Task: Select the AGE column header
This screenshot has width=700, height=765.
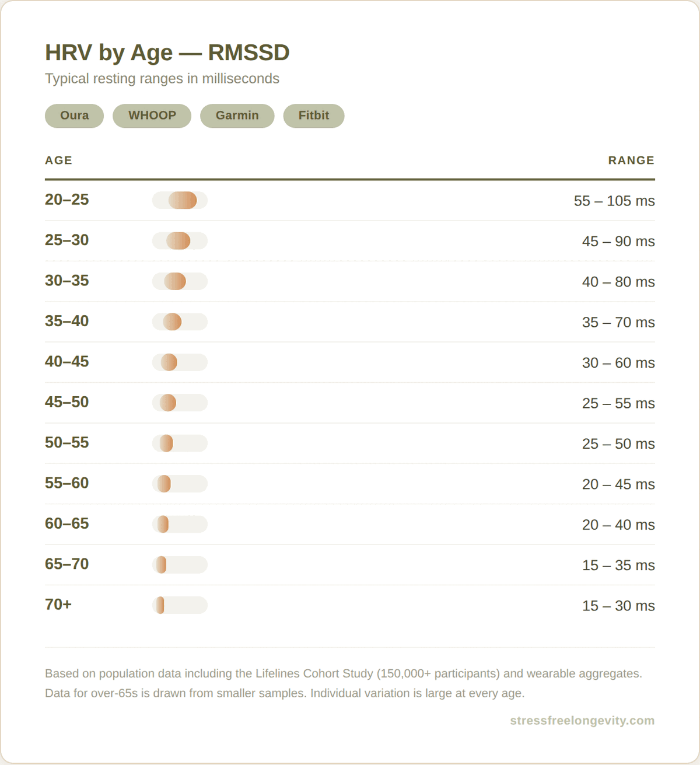Action: tap(58, 160)
